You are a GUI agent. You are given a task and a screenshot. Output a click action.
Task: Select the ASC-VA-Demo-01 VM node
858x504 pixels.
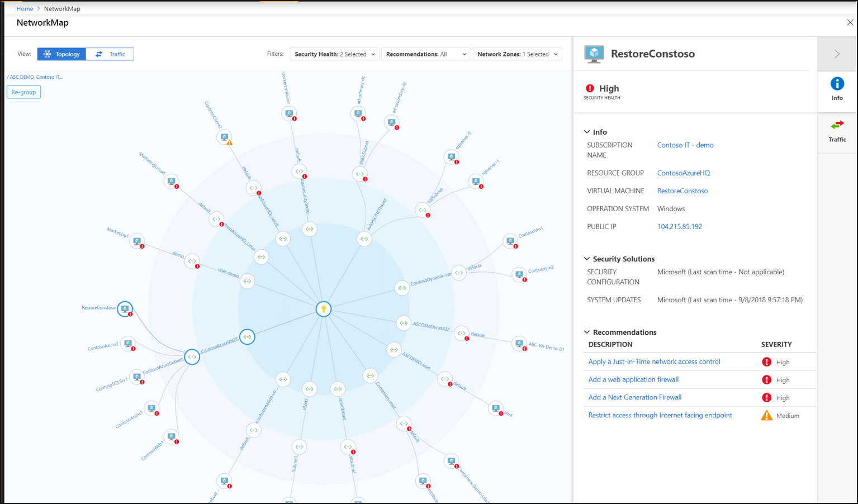pos(519,344)
